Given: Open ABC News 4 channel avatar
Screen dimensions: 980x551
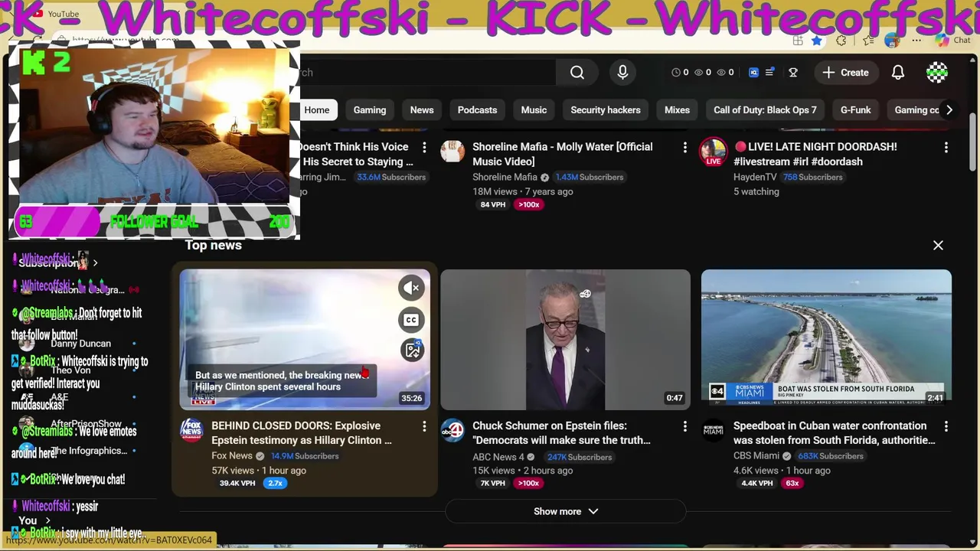Looking at the screenshot, I should point(452,430).
